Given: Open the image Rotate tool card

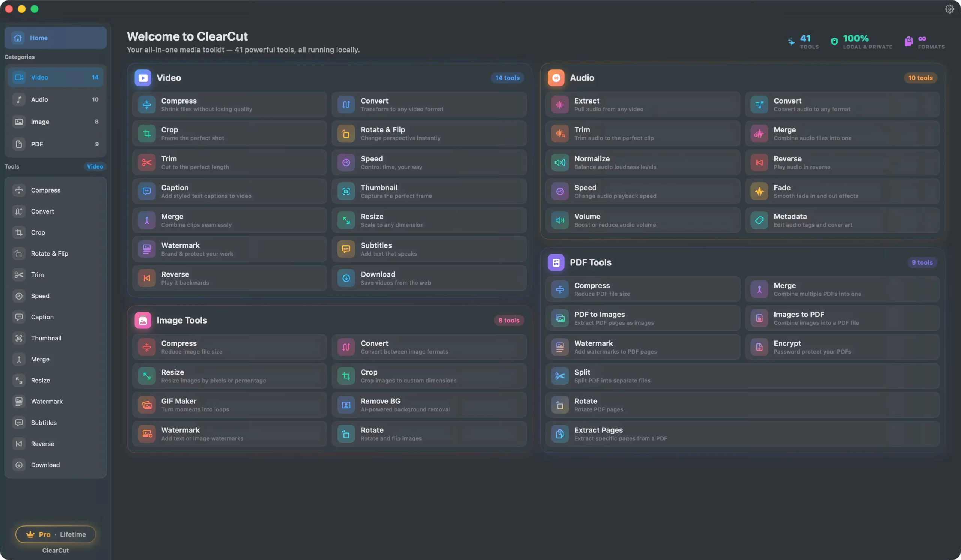Looking at the screenshot, I should point(429,434).
